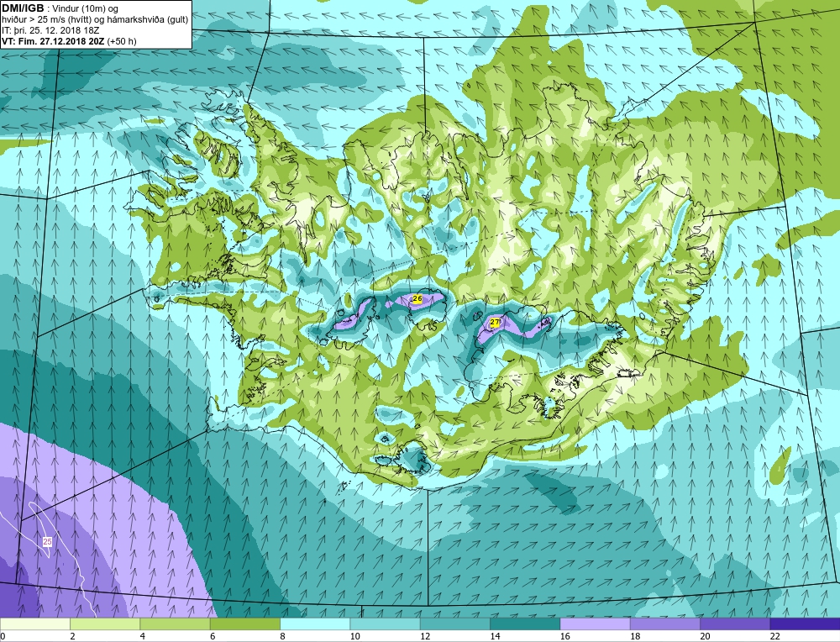Click the scale value '16' under the legend
This screenshot has height=642, width=840.
(564, 636)
